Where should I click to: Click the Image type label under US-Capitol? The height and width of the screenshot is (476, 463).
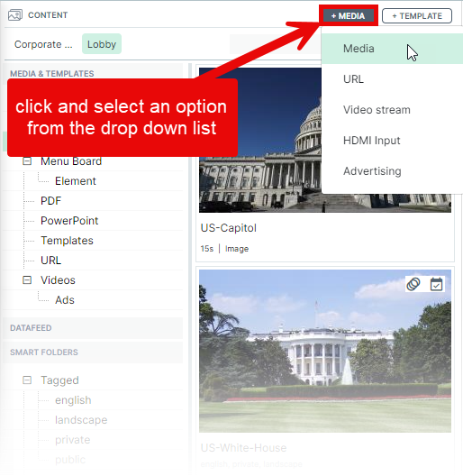(x=237, y=249)
